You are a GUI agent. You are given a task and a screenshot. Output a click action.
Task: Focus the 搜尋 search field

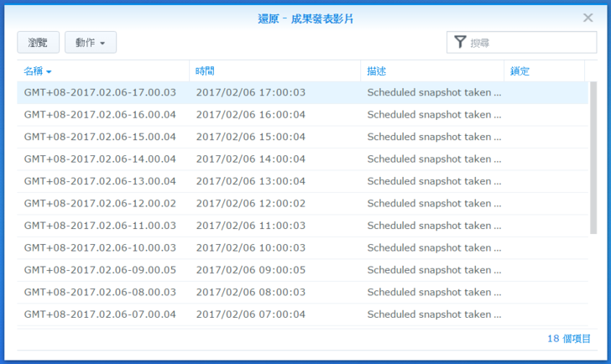click(x=521, y=42)
